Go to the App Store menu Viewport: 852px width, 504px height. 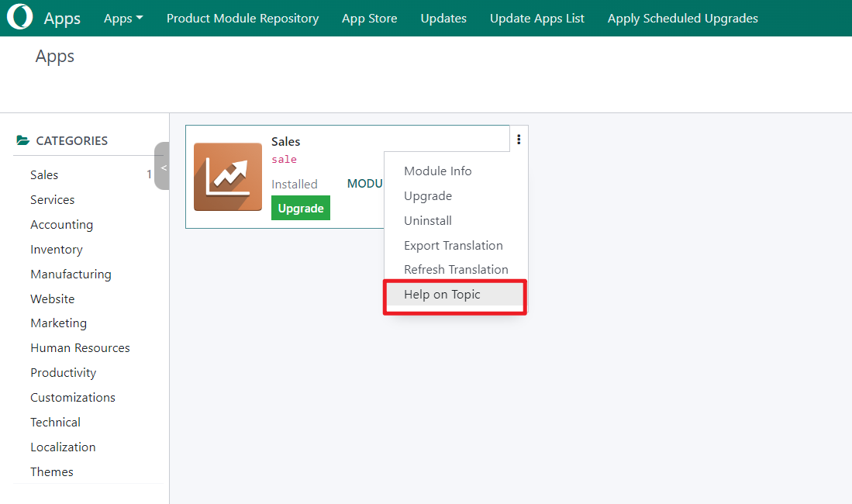pyautogui.click(x=370, y=18)
